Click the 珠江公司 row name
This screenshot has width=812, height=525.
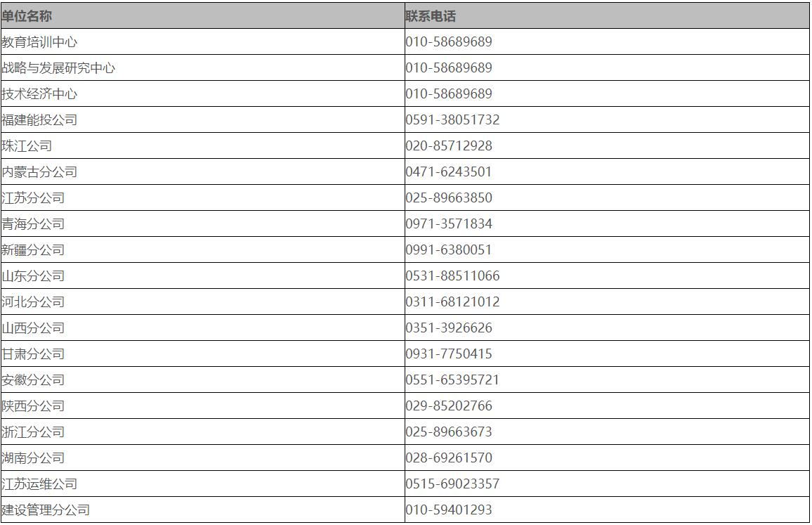pos(27,146)
